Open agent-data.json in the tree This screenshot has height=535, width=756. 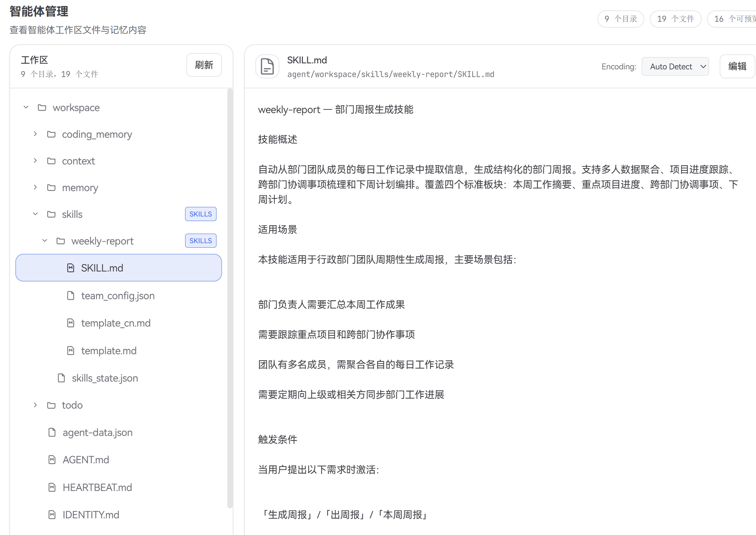click(98, 432)
